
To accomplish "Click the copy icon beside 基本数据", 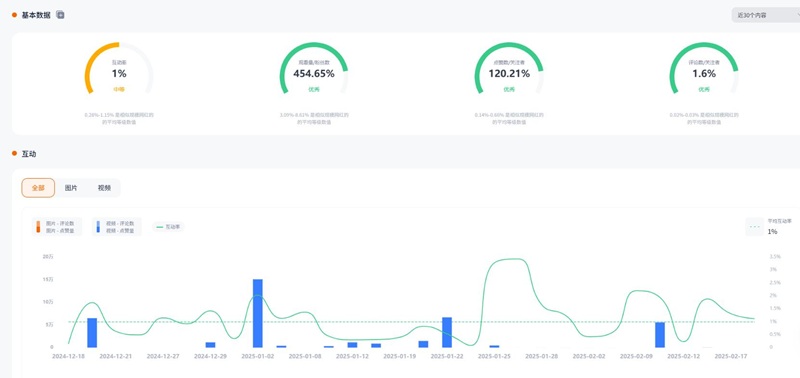I will click(60, 15).
